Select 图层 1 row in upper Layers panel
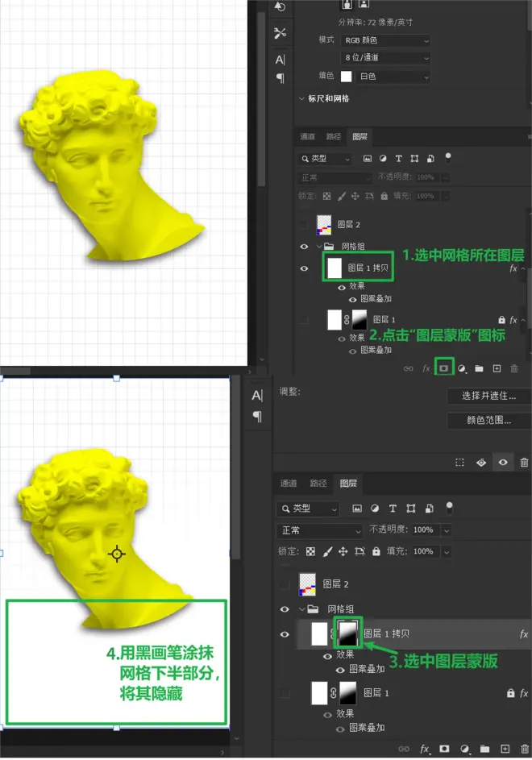532x760 pixels. 412,320
